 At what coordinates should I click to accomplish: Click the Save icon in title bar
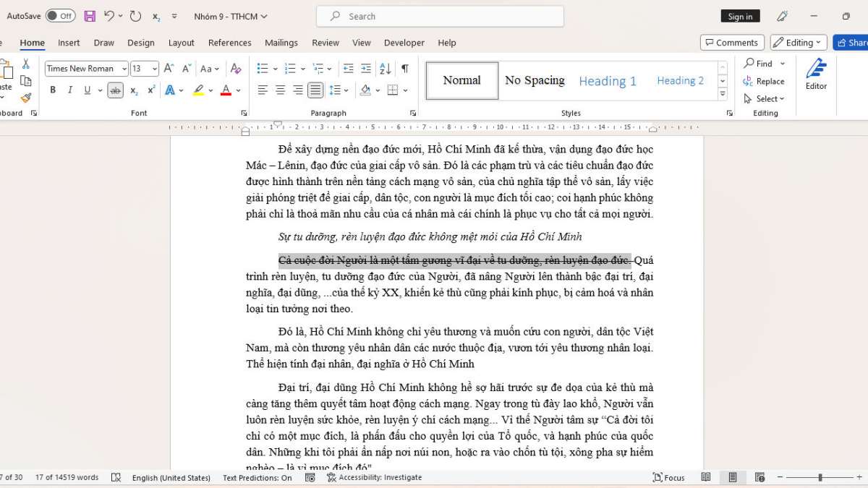click(x=90, y=16)
